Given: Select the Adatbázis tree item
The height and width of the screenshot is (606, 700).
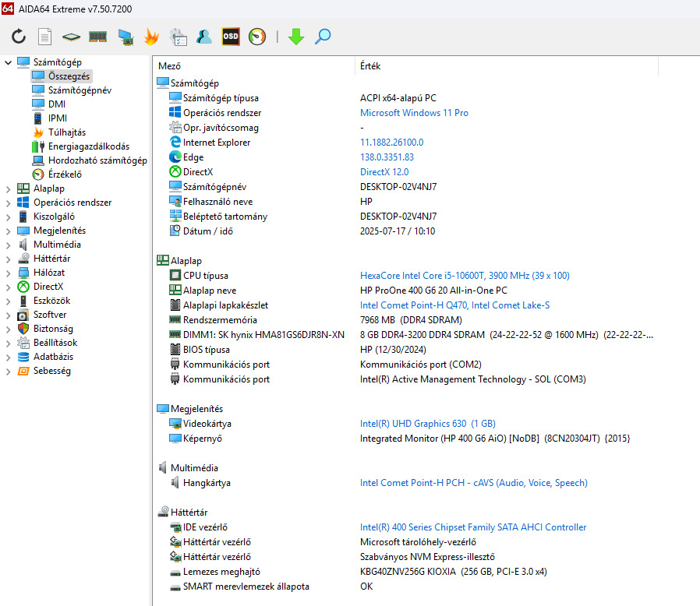Looking at the screenshot, I should [x=53, y=357].
